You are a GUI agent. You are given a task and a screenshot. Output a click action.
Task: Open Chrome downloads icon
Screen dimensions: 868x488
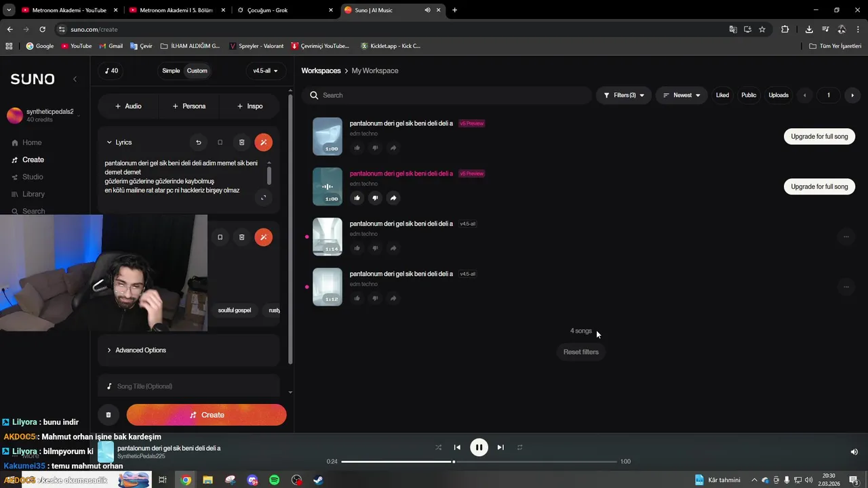tap(809, 29)
